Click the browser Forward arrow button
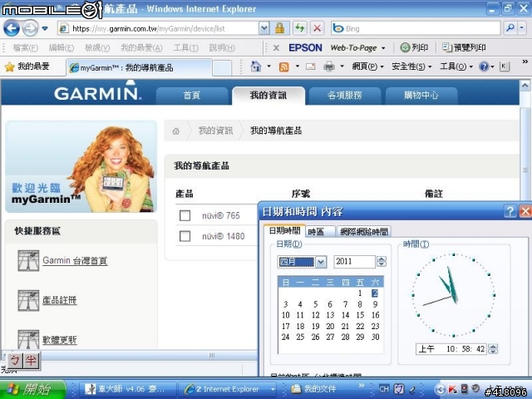Viewport: 532px width, 399px height. pos(30,28)
